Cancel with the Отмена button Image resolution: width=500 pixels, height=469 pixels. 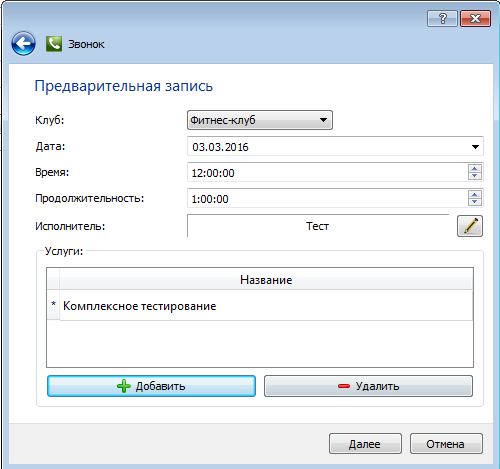pos(446,444)
